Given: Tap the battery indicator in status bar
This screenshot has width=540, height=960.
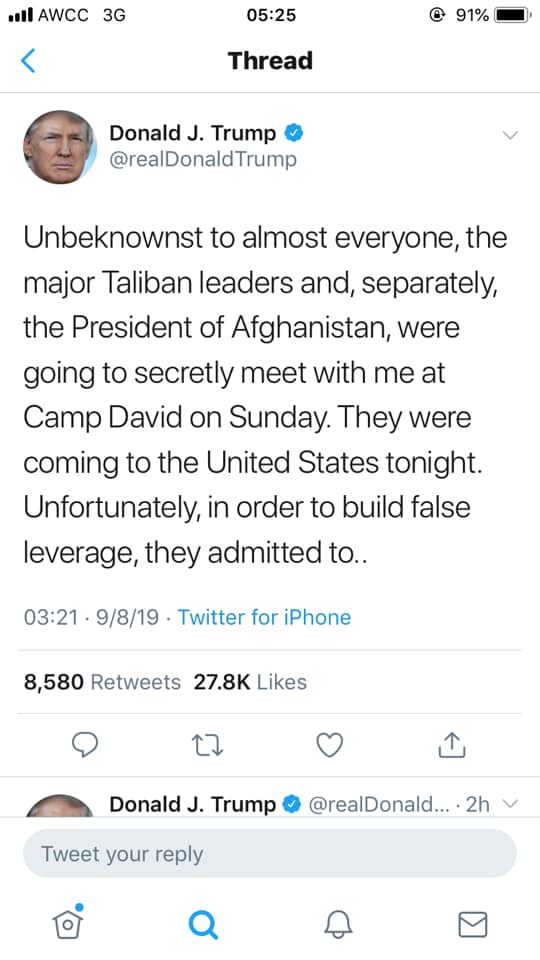Looking at the screenshot, I should coord(513,15).
